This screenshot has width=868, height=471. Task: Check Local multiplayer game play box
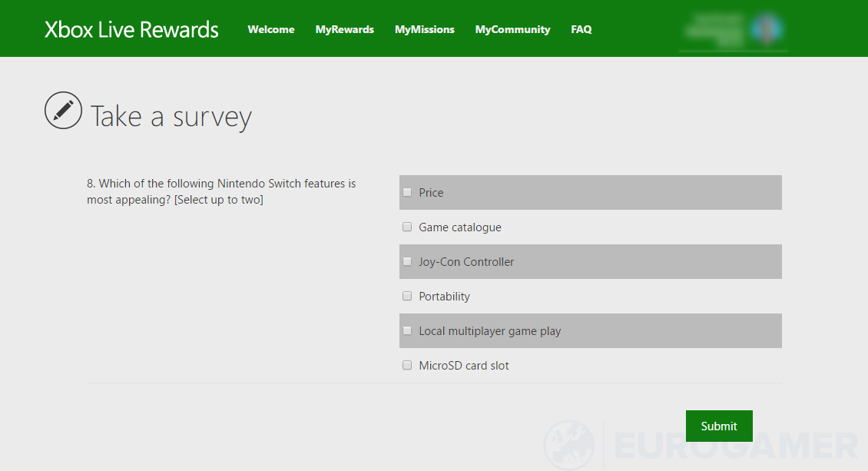click(x=407, y=331)
